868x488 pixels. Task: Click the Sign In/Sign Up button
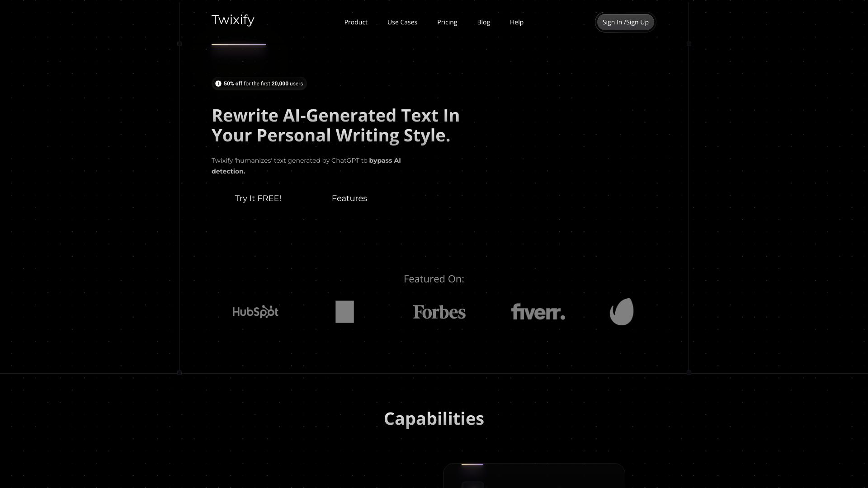click(625, 22)
